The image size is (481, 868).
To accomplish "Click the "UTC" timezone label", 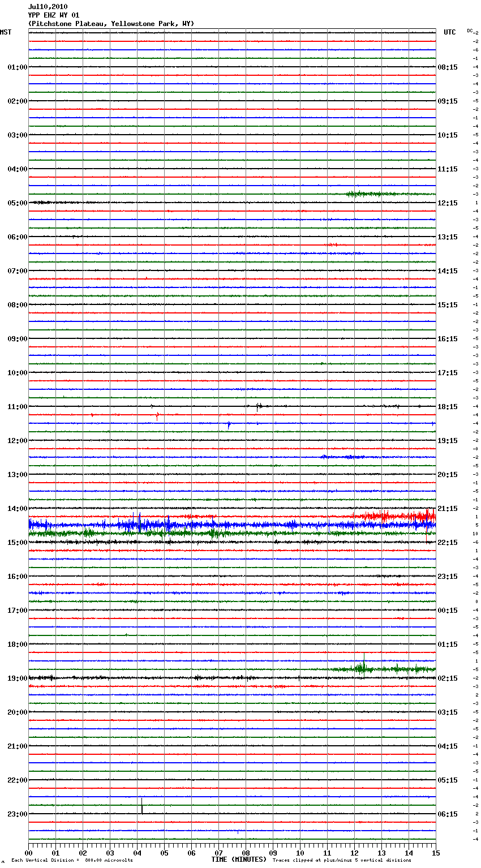I will pos(449,32).
